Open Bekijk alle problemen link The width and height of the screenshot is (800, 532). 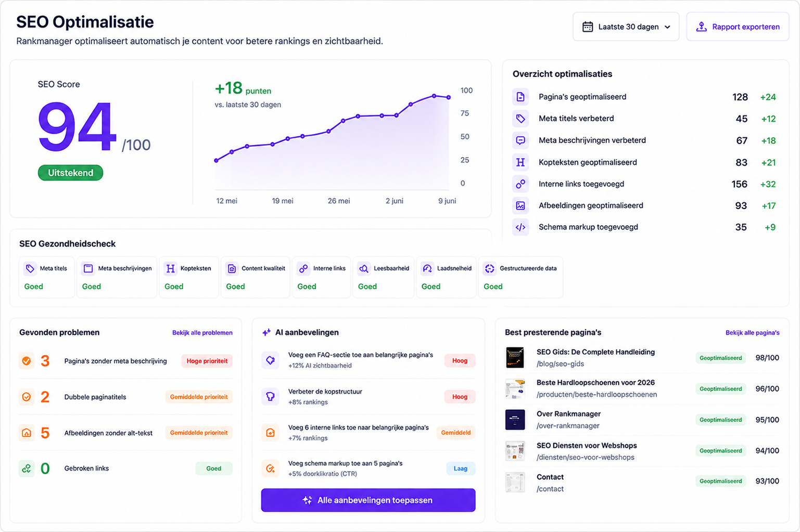(x=202, y=333)
